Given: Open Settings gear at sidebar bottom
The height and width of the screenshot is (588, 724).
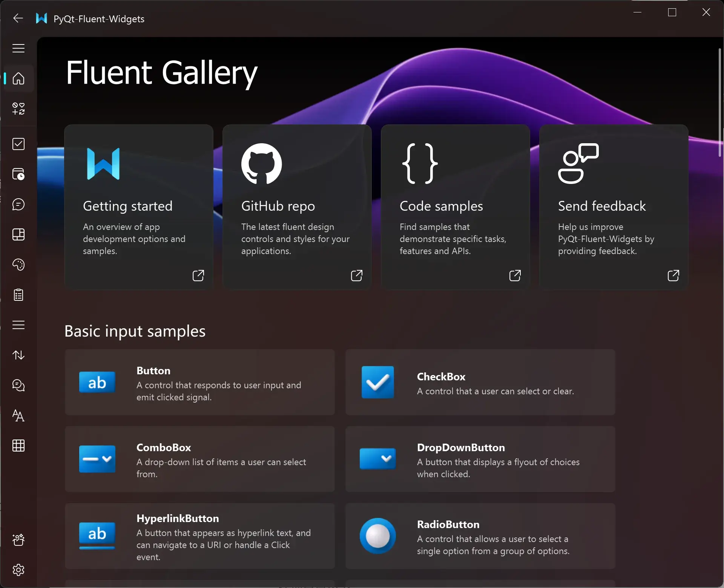Looking at the screenshot, I should (x=18, y=570).
